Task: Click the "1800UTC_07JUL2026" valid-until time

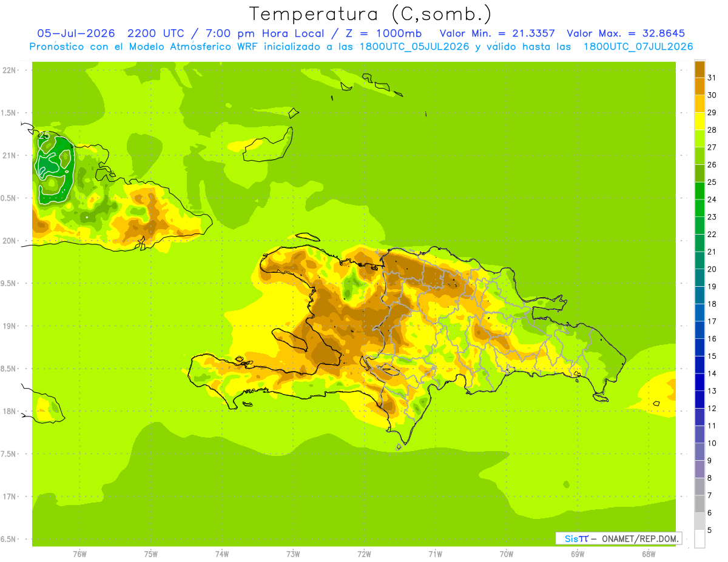Action: (x=638, y=47)
